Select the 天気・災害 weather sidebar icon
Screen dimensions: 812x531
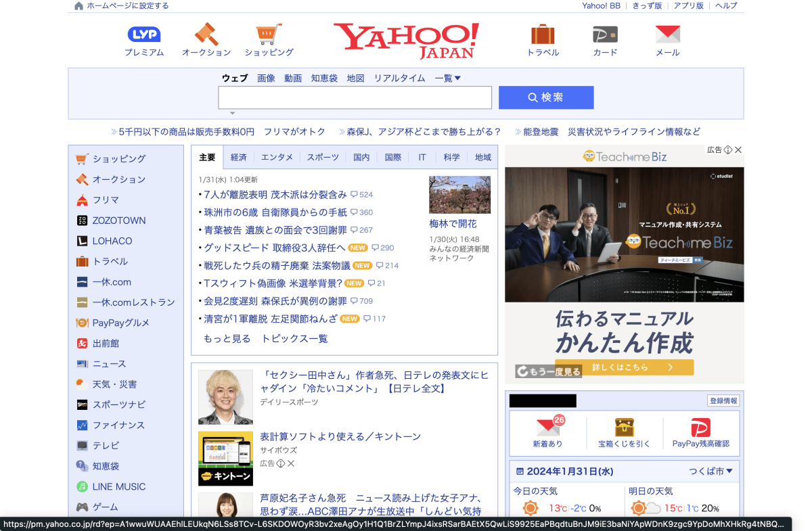[x=82, y=384]
